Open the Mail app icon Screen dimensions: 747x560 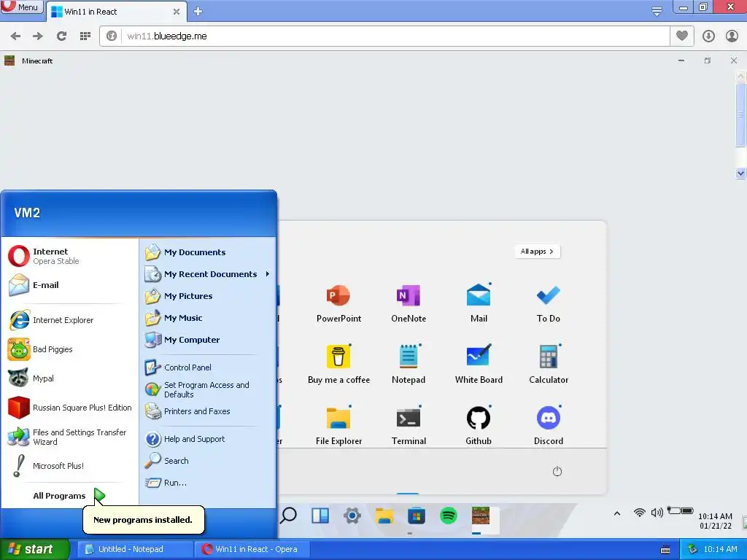pyautogui.click(x=479, y=295)
